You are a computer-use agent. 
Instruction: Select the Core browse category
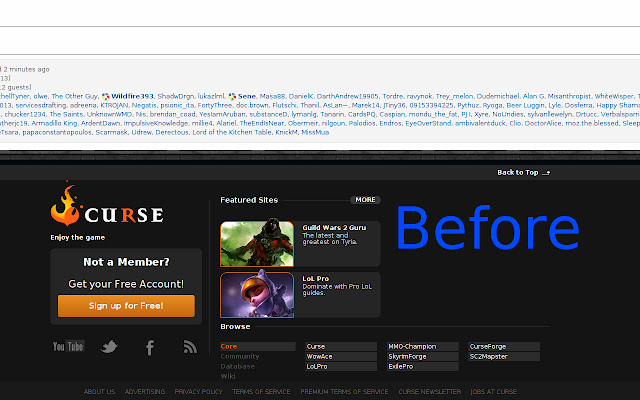tap(258, 347)
